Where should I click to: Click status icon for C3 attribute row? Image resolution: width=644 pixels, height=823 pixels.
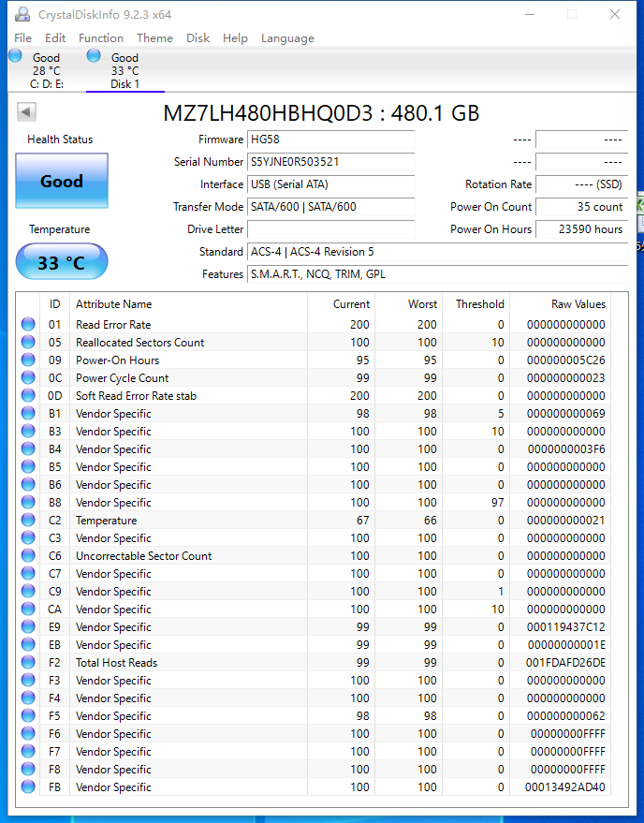(x=28, y=538)
